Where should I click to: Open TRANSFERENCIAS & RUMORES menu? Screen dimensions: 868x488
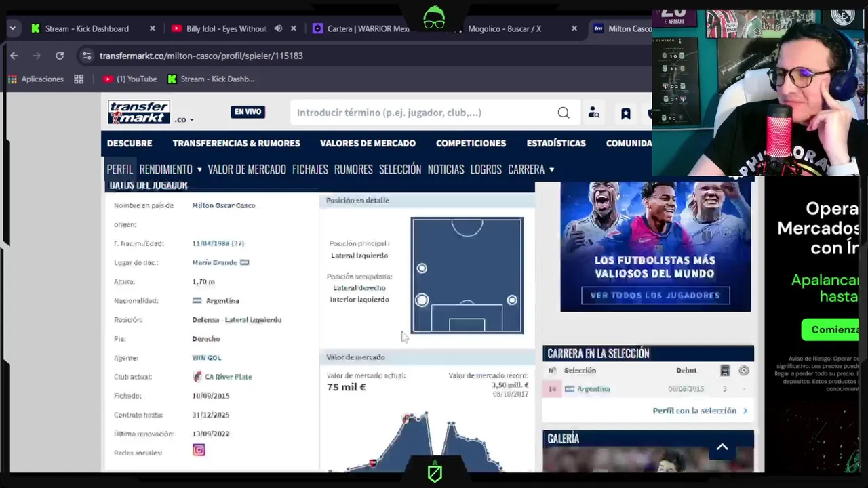pos(236,143)
